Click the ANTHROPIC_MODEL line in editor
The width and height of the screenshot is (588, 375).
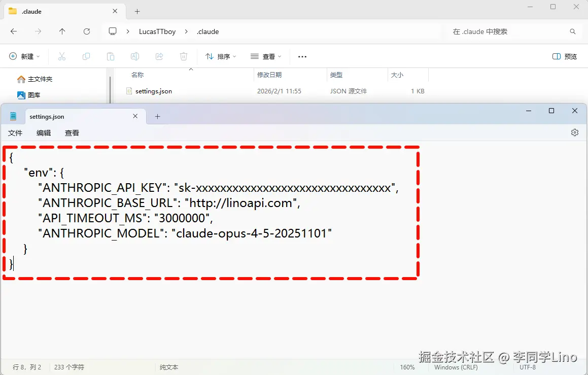click(x=185, y=233)
